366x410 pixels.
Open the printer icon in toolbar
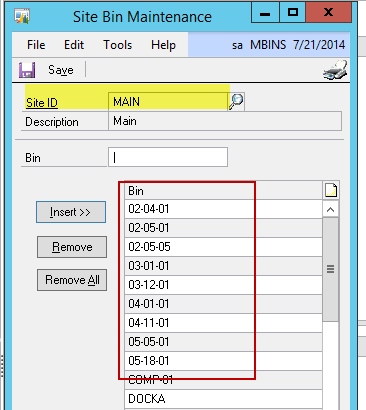[x=335, y=70]
